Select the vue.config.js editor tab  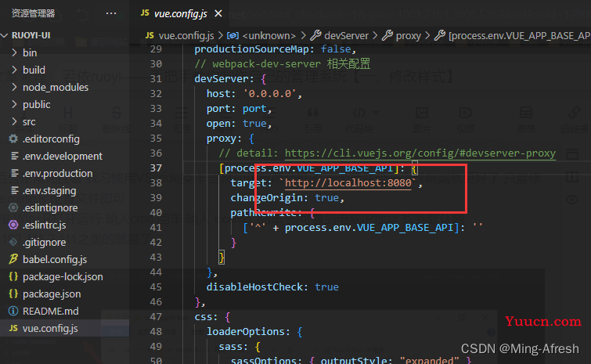click(x=180, y=13)
